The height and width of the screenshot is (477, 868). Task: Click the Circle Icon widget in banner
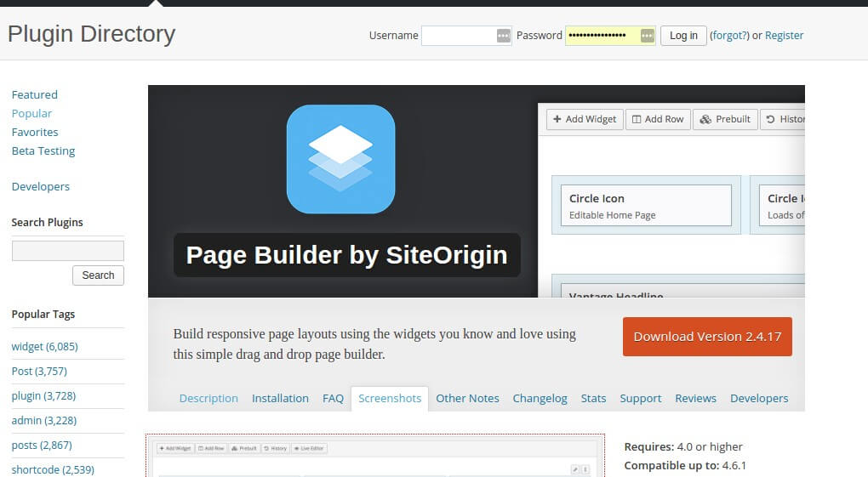646,205
